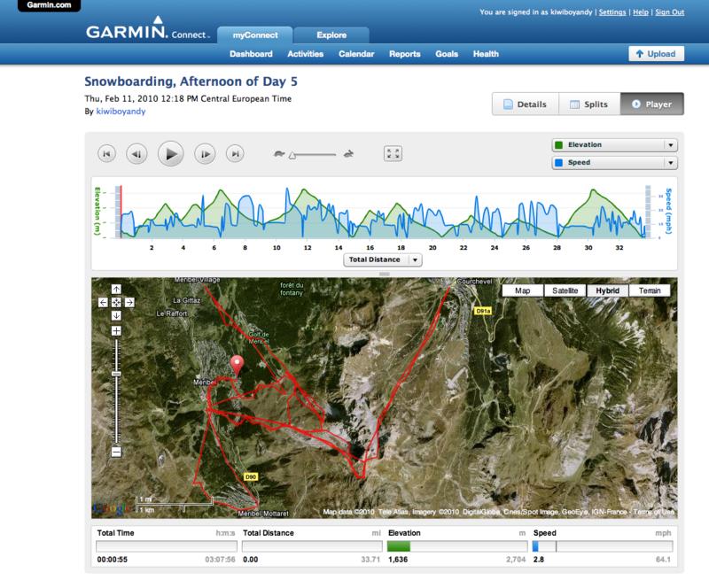Switch map to Satellite view

click(x=565, y=290)
